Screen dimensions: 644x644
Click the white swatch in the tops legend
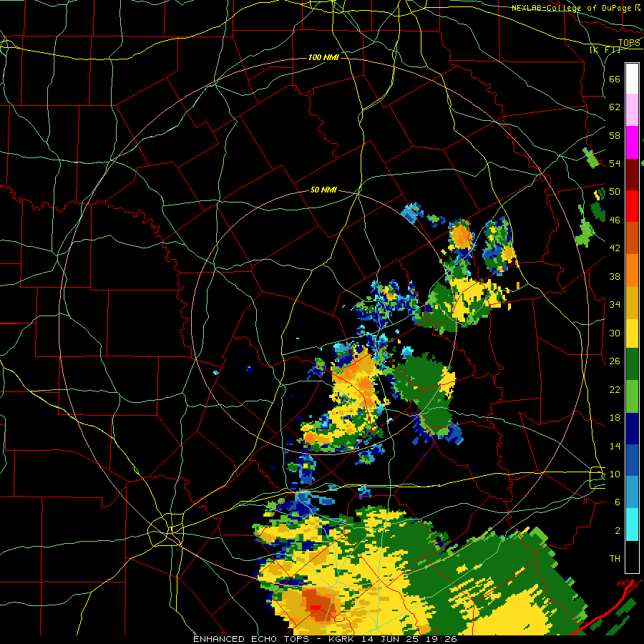tap(632, 79)
